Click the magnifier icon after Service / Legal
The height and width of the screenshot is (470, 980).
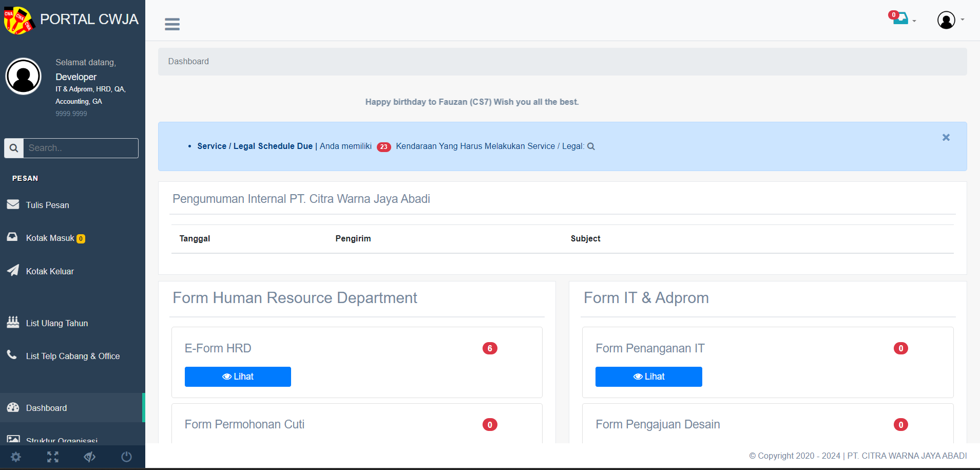591,146
